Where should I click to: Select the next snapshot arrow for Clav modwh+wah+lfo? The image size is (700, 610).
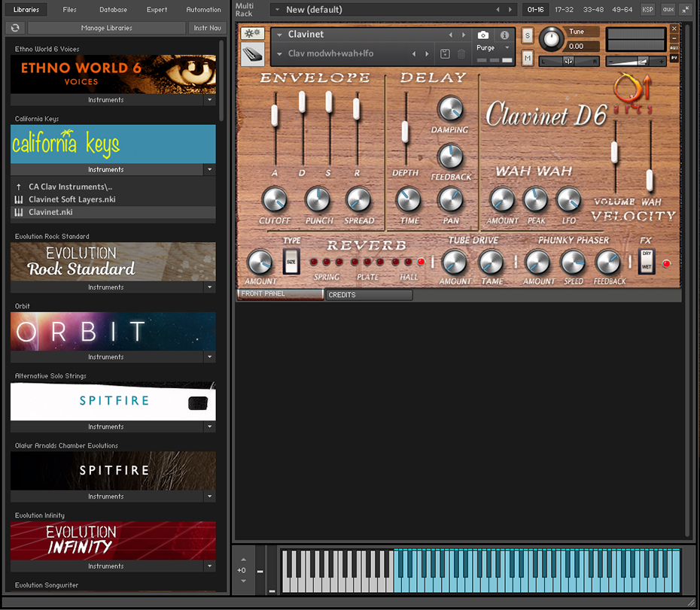pyautogui.click(x=427, y=53)
